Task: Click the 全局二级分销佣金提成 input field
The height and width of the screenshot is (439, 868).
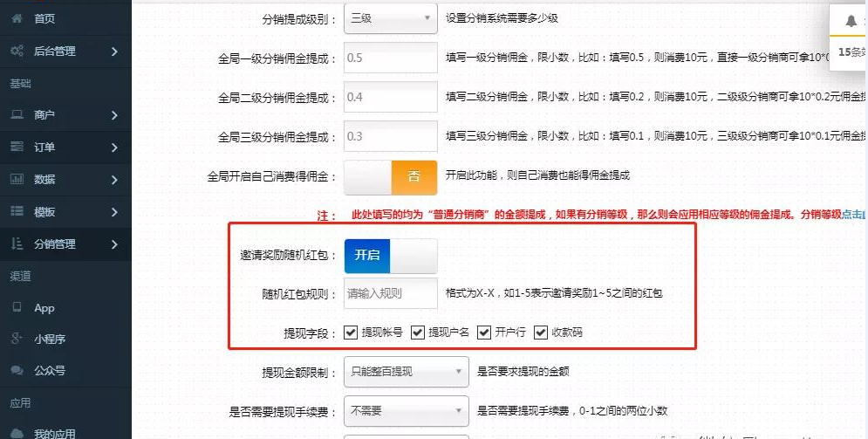Action: click(390, 97)
